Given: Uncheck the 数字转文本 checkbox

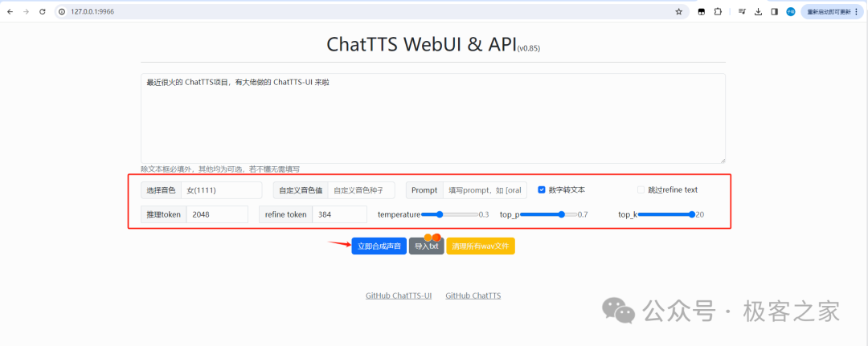Looking at the screenshot, I should (x=542, y=189).
